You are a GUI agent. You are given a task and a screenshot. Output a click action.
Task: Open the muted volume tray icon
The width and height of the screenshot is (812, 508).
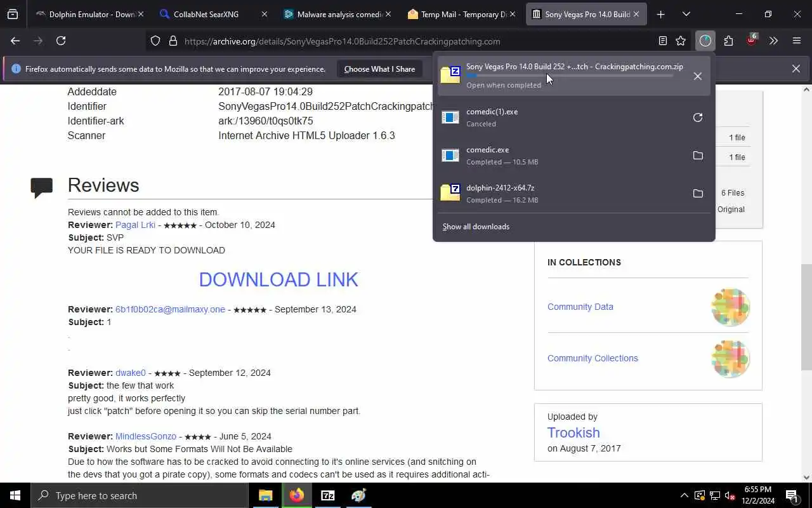pos(730,495)
